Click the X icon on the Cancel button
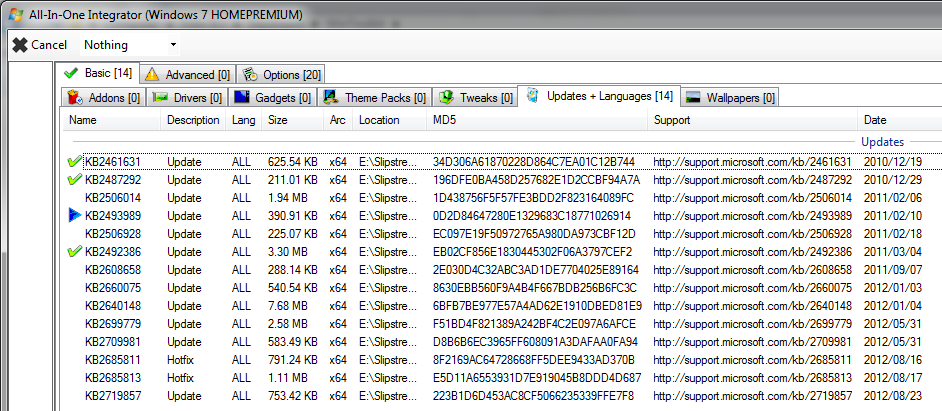 point(20,45)
